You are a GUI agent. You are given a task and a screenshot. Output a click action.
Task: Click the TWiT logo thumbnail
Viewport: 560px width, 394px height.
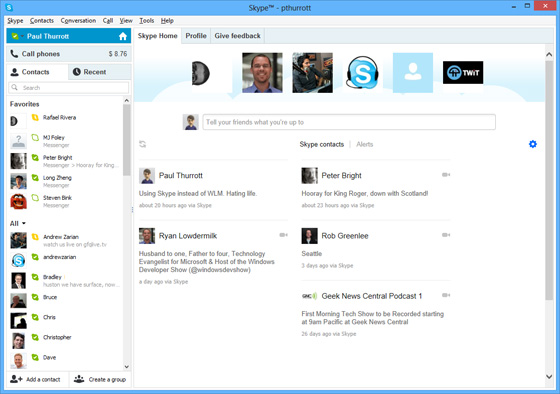click(x=463, y=73)
